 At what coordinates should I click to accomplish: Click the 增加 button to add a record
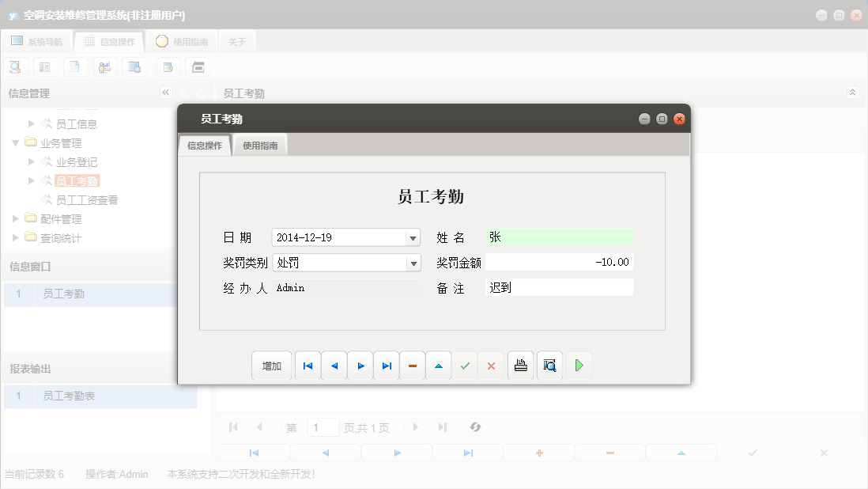coord(271,365)
